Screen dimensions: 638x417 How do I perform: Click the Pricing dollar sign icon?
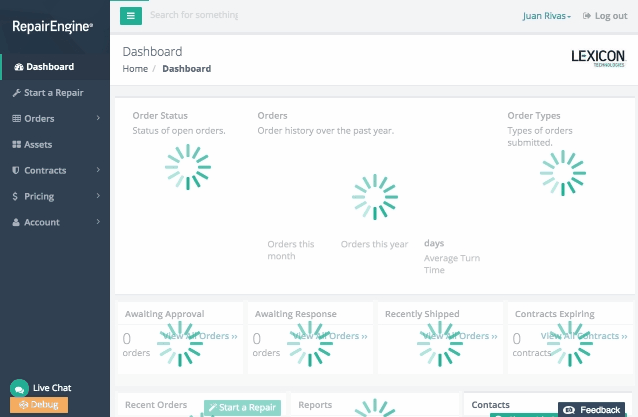click(16, 197)
